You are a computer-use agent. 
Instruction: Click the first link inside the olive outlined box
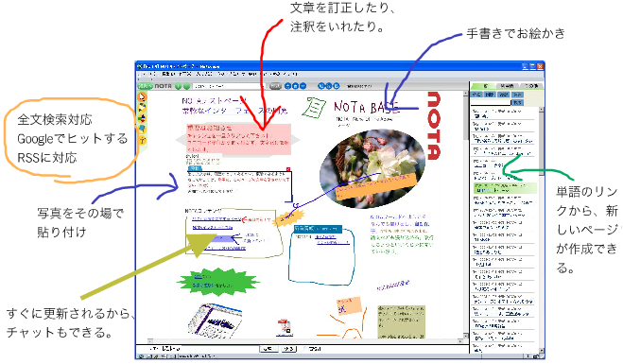[216, 219]
